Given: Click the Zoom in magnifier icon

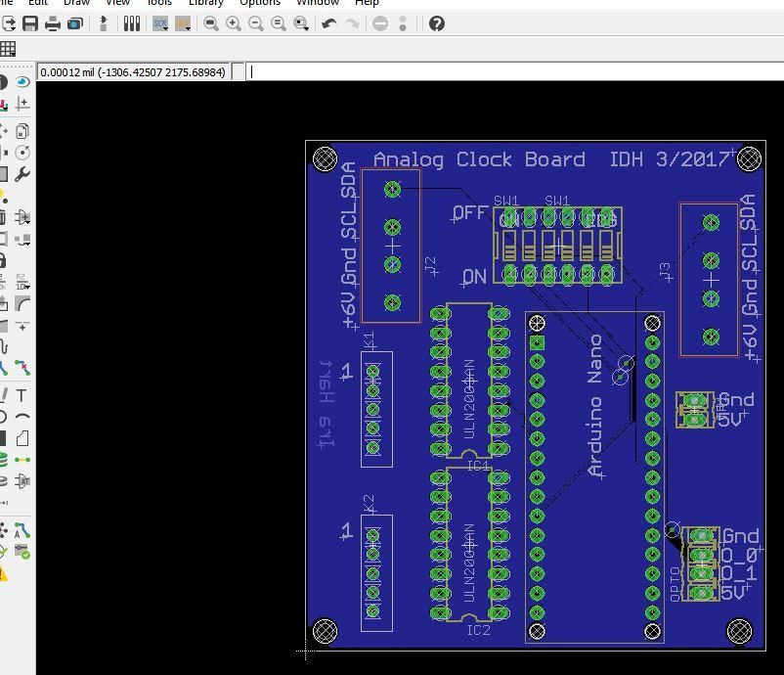Looking at the screenshot, I should [x=234, y=23].
